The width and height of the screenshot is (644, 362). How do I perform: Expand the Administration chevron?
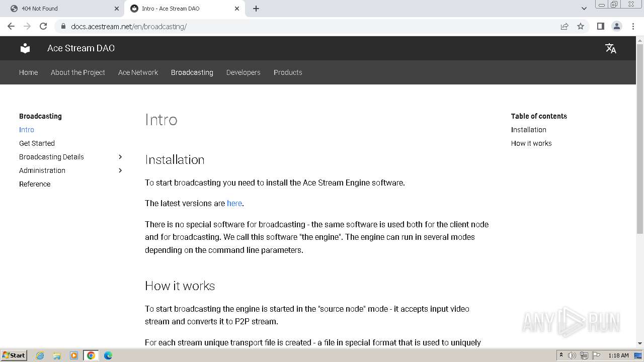coord(120,170)
